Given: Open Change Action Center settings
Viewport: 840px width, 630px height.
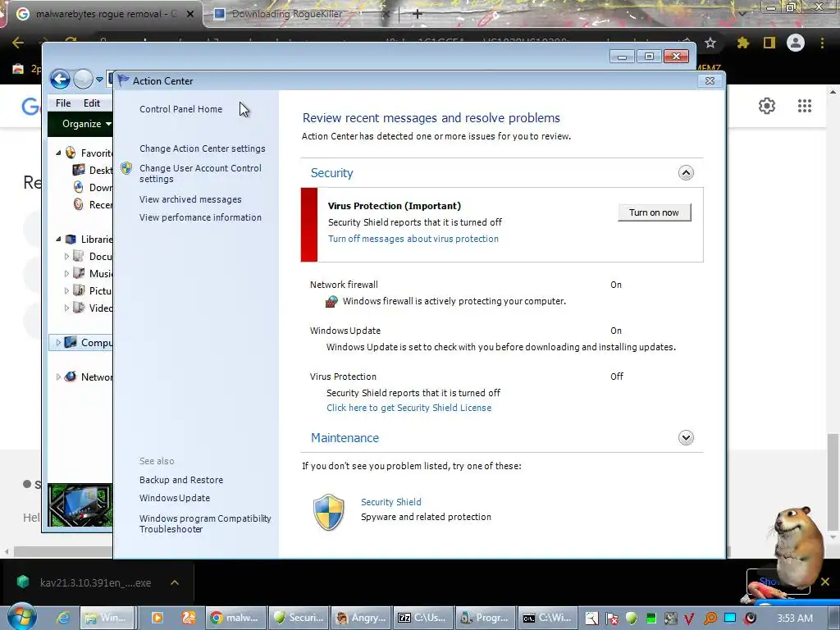Looking at the screenshot, I should tap(202, 149).
